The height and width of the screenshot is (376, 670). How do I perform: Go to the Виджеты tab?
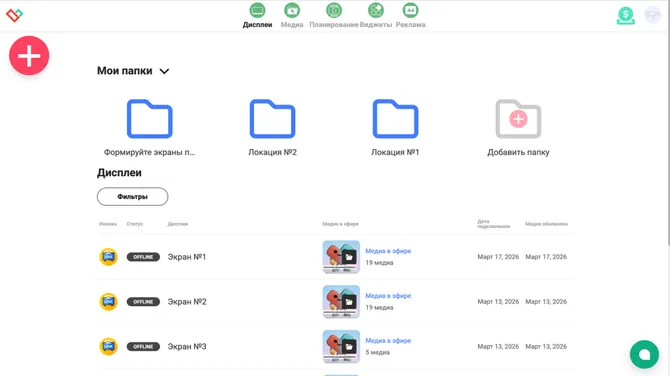(376, 15)
